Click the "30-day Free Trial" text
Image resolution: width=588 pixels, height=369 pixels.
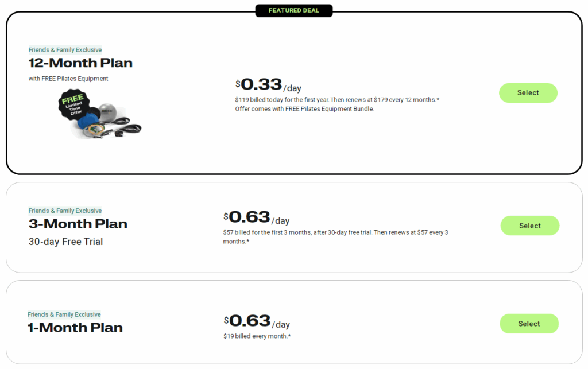click(66, 242)
